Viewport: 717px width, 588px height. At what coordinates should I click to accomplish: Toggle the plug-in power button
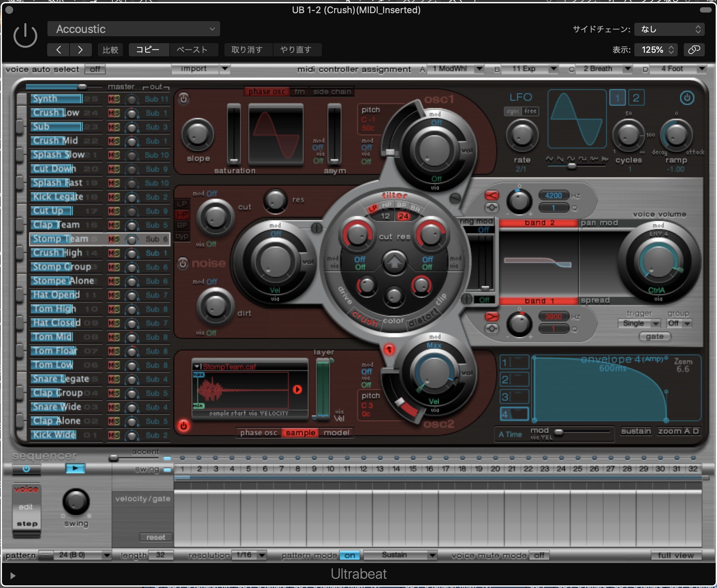tap(25, 36)
